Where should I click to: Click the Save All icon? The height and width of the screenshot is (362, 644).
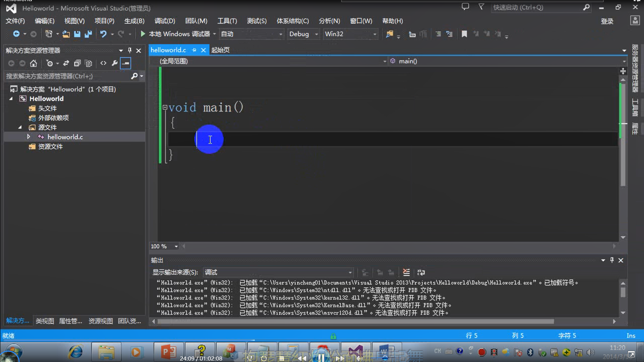tap(88, 34)
